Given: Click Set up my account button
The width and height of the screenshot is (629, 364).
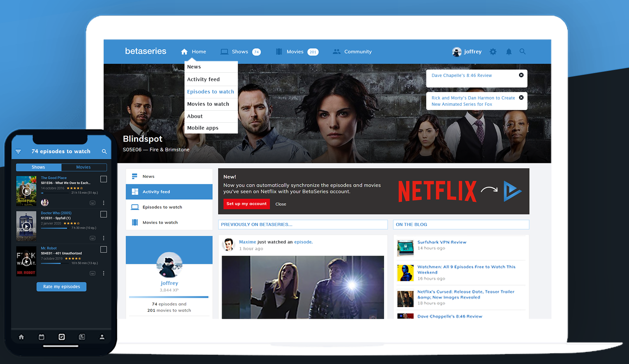Looking at the screenshot, I should point(247,204).
